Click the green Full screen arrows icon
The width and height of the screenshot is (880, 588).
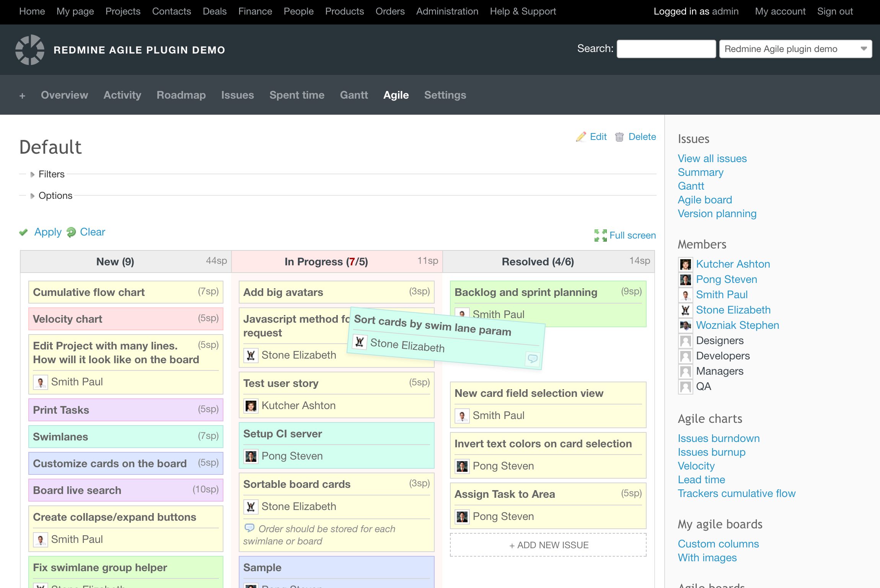tap(600, 236)
